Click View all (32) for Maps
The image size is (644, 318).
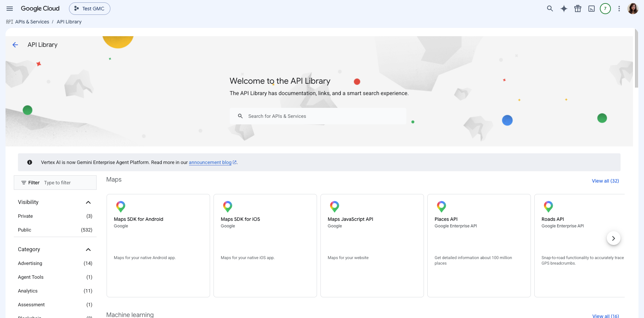[x=605, y=181]
